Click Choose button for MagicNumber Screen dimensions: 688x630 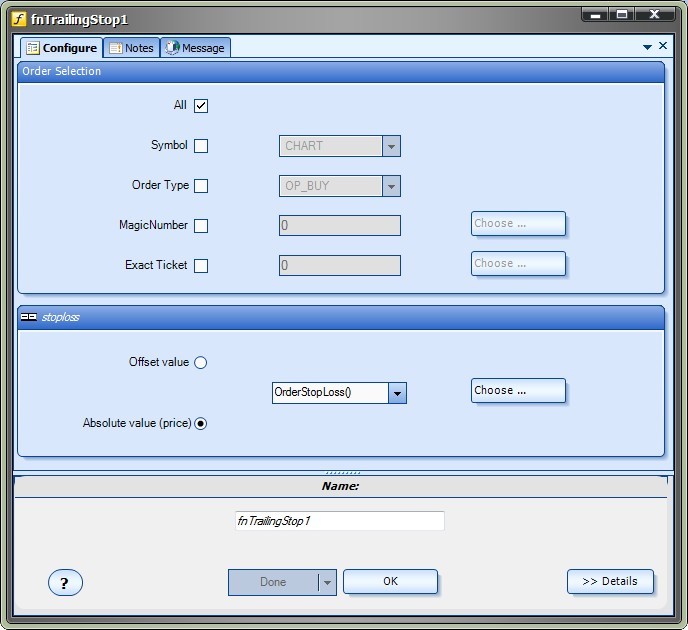pyautogui.click(x=518, y=223)
